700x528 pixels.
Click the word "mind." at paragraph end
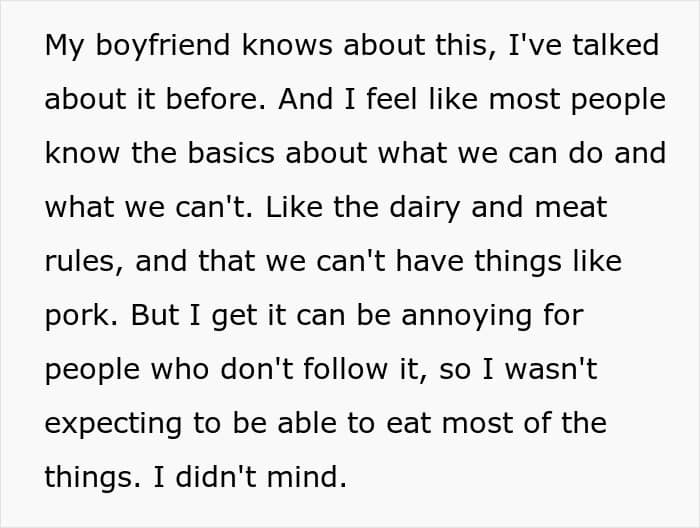pos(307,477)
